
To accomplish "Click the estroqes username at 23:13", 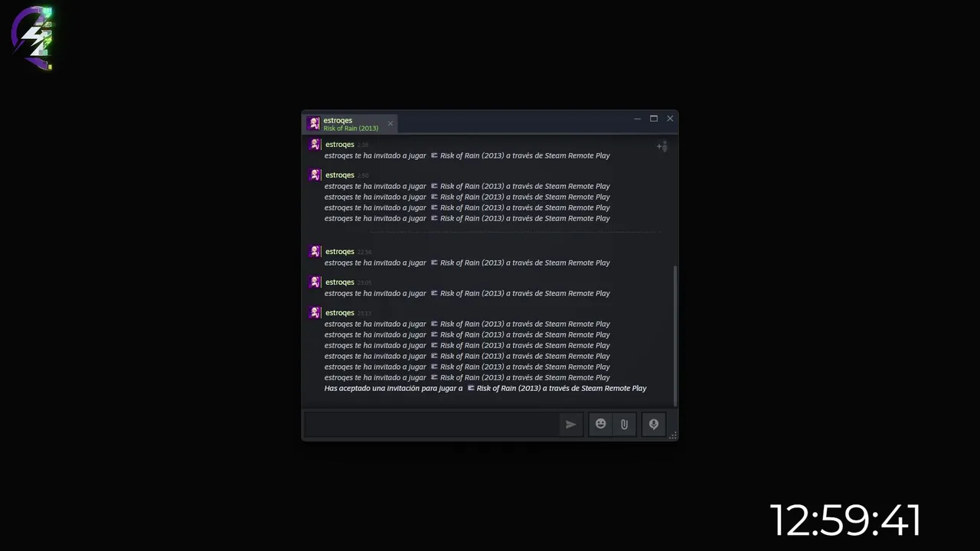I will 339,313.
